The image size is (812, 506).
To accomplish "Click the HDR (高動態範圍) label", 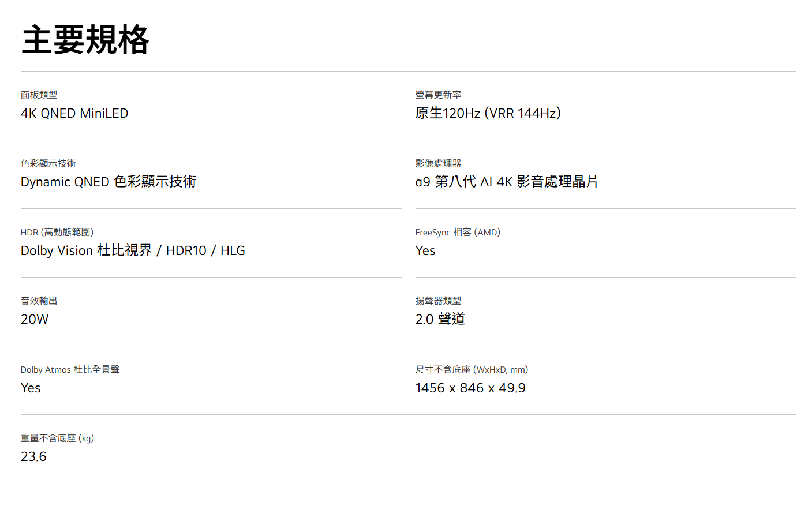I will 57,232.
